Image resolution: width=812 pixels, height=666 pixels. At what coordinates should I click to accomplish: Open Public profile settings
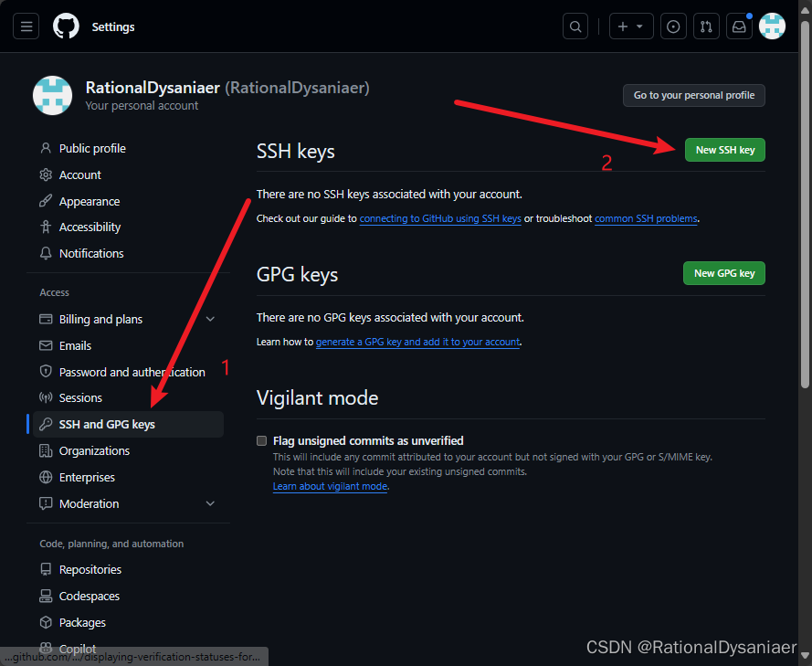point(129,149)
